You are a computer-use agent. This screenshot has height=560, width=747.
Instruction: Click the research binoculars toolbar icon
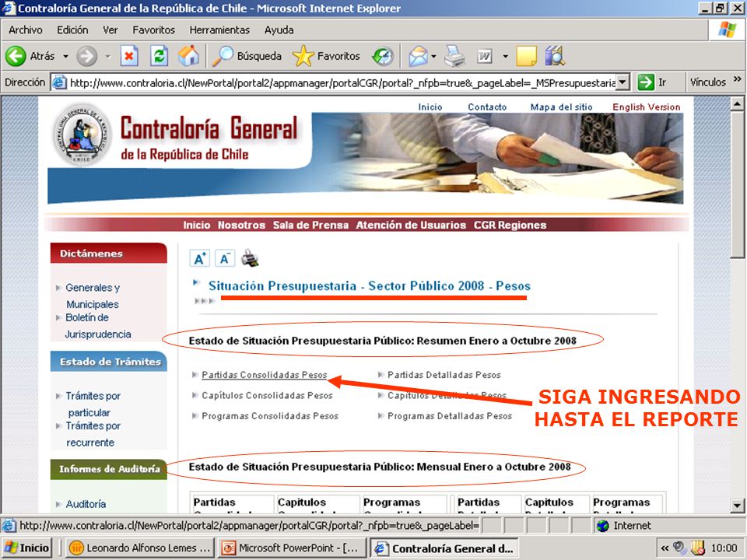tap(555, 56)
